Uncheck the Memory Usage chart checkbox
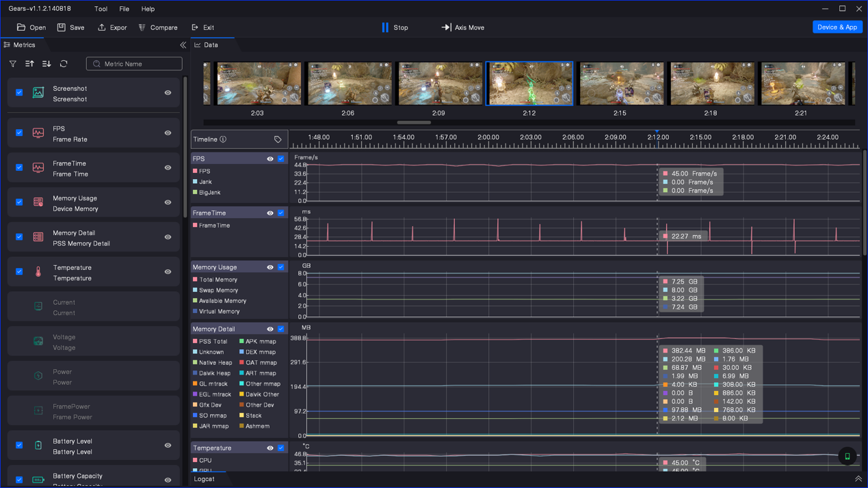The height and width of the screenshot is (488, 868). click(x=281, y=267)
